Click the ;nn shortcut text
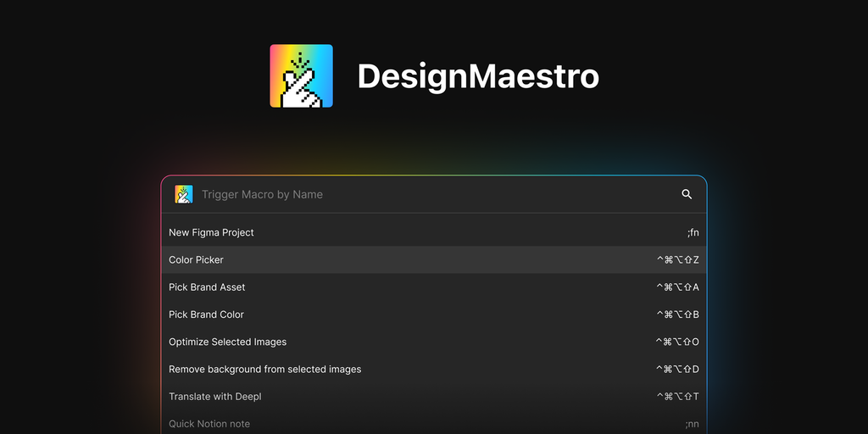The width and height of the screenshot is (868, 434). point(692,425)
